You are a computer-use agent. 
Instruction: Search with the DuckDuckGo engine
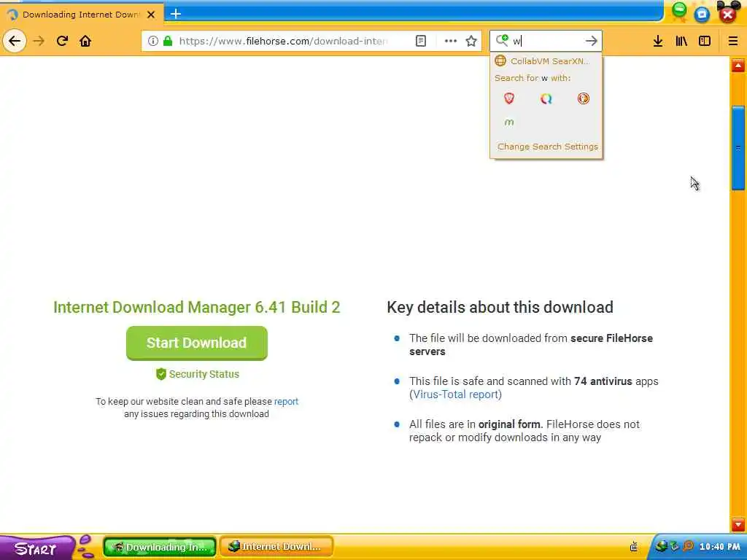[x=583, y=98]
